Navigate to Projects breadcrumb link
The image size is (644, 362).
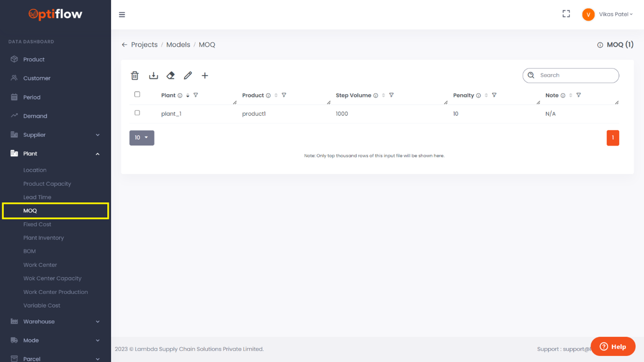click(x=144, y=45)
